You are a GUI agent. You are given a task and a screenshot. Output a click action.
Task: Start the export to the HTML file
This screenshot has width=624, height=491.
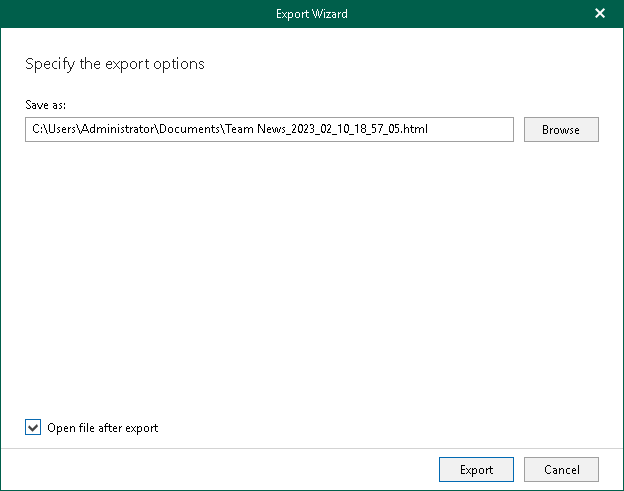click(x=476, y=470)
